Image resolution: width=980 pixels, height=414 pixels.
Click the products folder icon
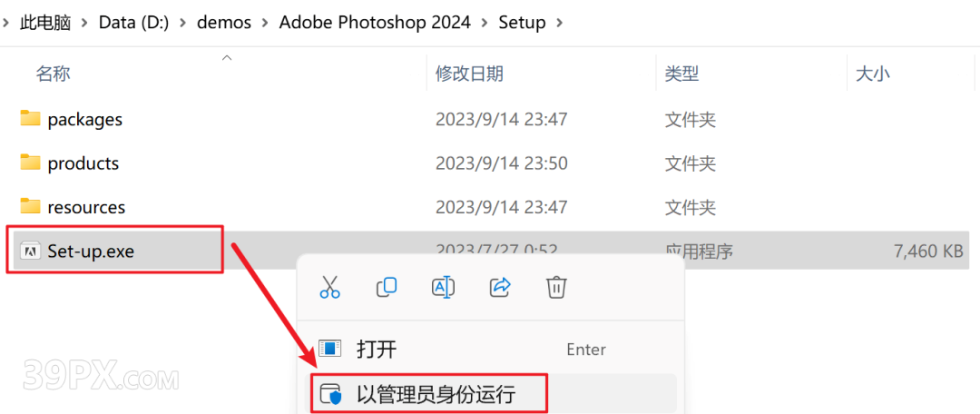[30, 163]
